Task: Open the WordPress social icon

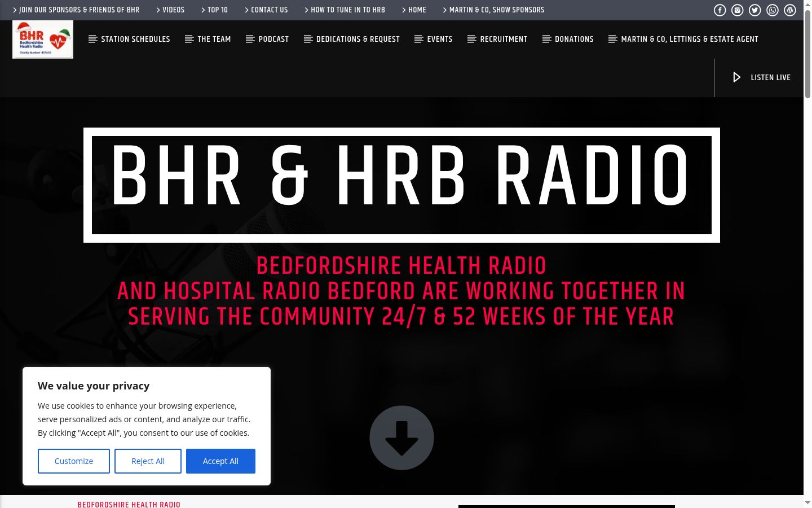Action: [x=790, y=10]
